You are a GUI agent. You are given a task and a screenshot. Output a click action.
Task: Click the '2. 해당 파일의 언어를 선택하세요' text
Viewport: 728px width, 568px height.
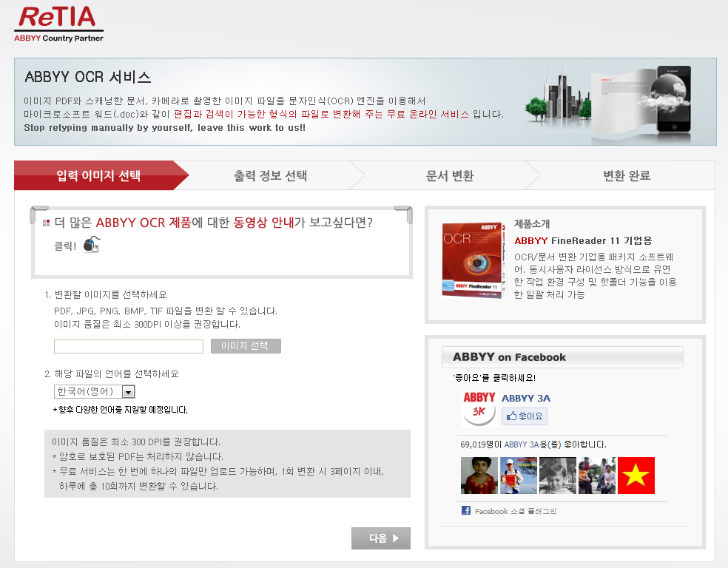pyautogui.click(x=112, y=373)
